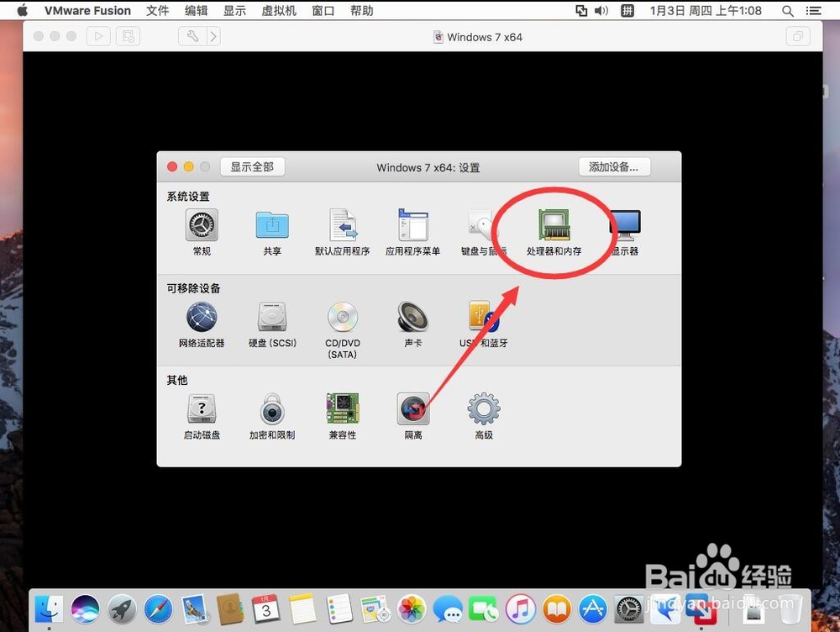The width and height of the screenshot is (840, 632).
Task: Click the 拼 input method icon
Action: (x=627, y=11)
